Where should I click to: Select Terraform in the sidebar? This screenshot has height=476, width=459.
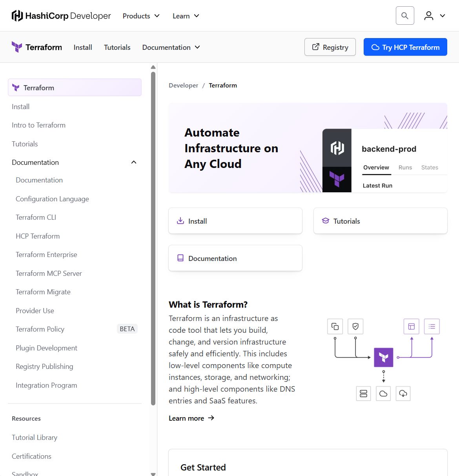coord(75,88)
